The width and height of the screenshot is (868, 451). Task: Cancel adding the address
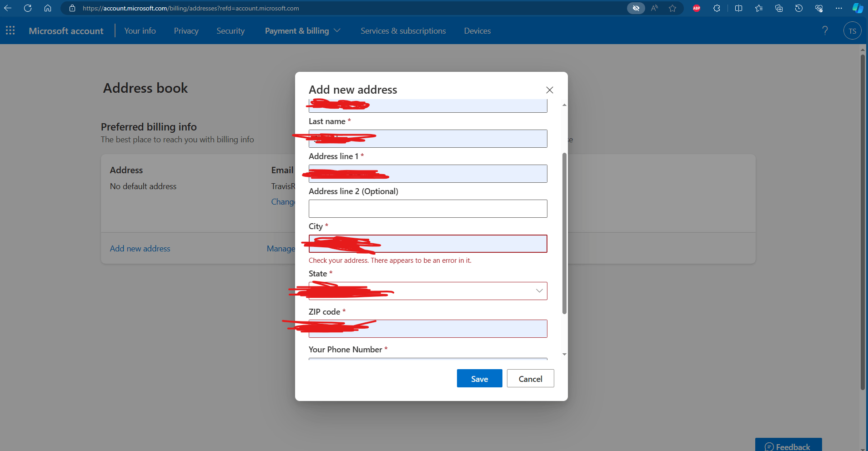(x=530, y=378)
